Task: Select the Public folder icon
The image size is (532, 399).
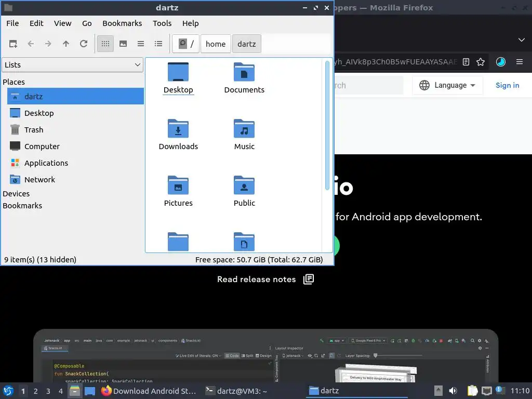Action: pyautogui.click(x=244, y=185)
